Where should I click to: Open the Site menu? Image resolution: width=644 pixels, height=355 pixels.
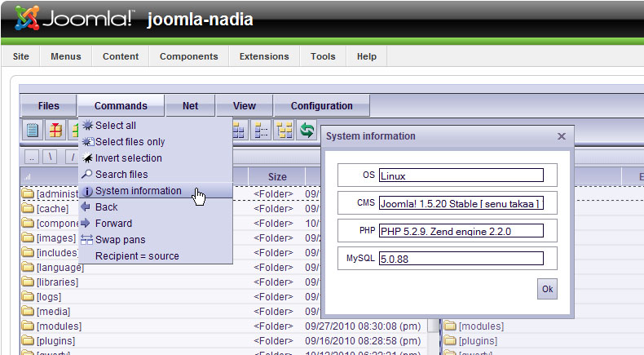(x=21, y=56)
